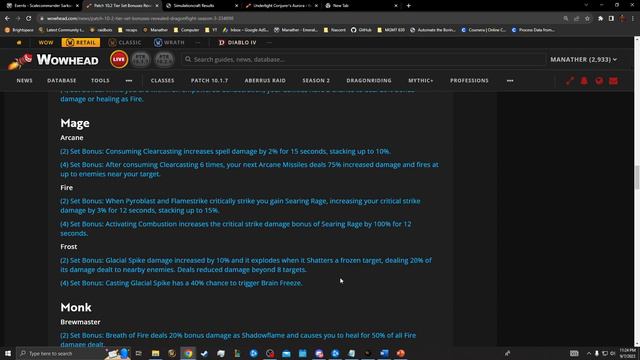Go back in browser history
This screenshot has height=360, width=640.
click(x=7, y=18)
